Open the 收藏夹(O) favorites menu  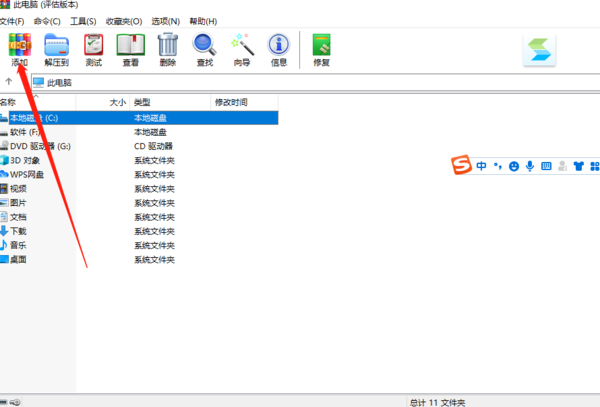126,21
